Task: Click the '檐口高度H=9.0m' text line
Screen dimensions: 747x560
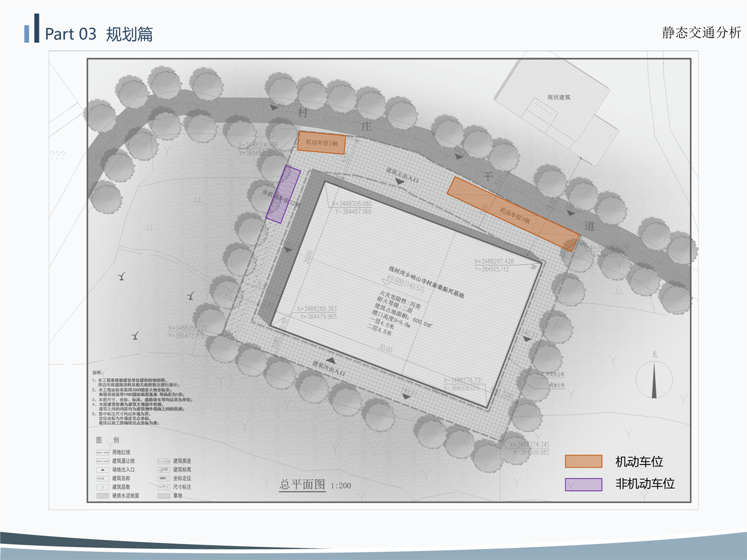Action: (391, 318)
